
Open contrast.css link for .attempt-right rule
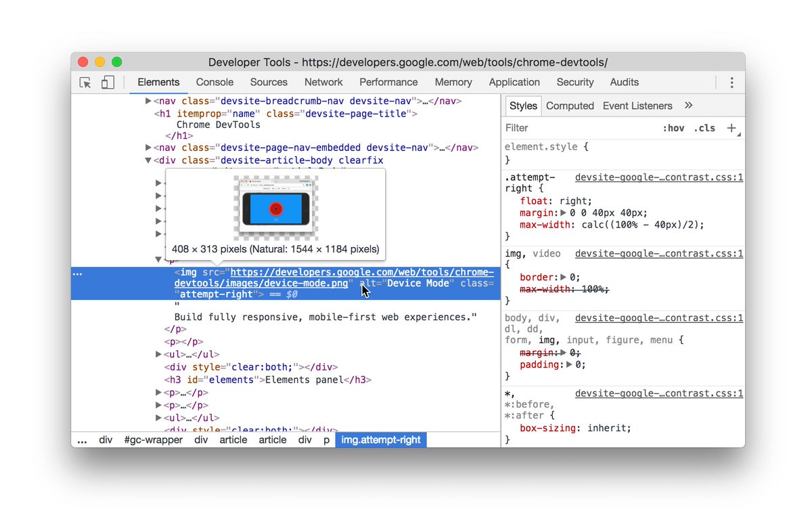coord(659,177)
